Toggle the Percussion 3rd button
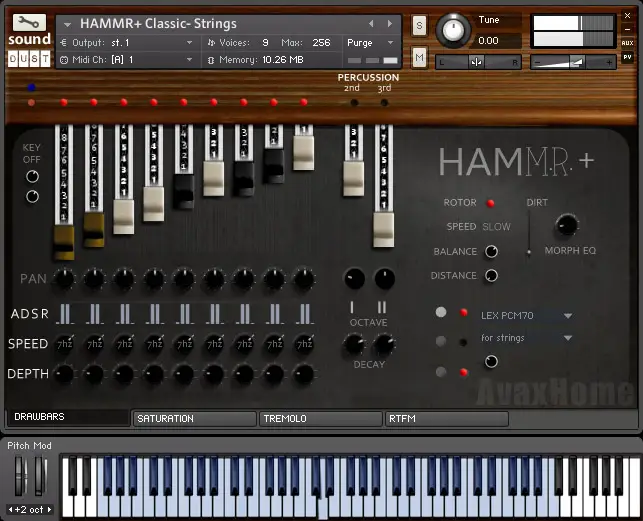Image resolution: width=643 pixels, height=521 pixels. tap(384, 103)
